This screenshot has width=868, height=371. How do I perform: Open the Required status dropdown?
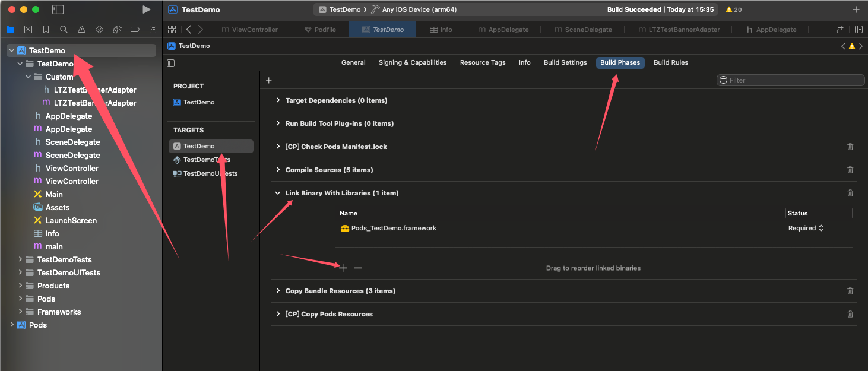(x=806, y=228)
